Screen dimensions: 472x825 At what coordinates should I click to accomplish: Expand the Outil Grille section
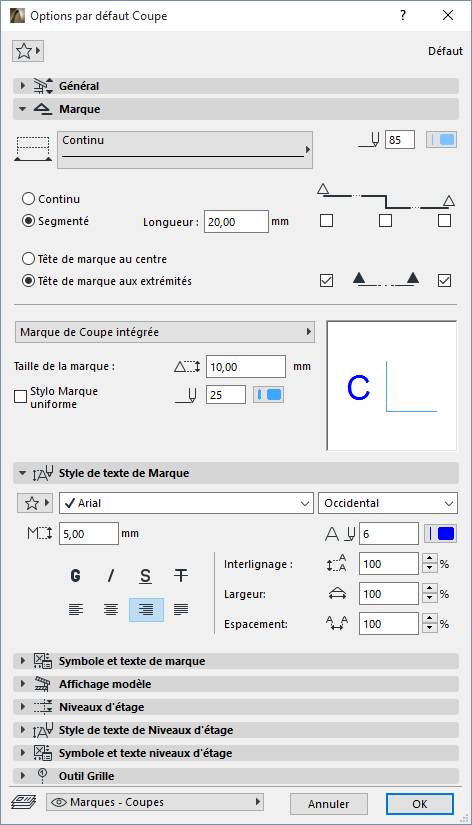pos(23,776)
